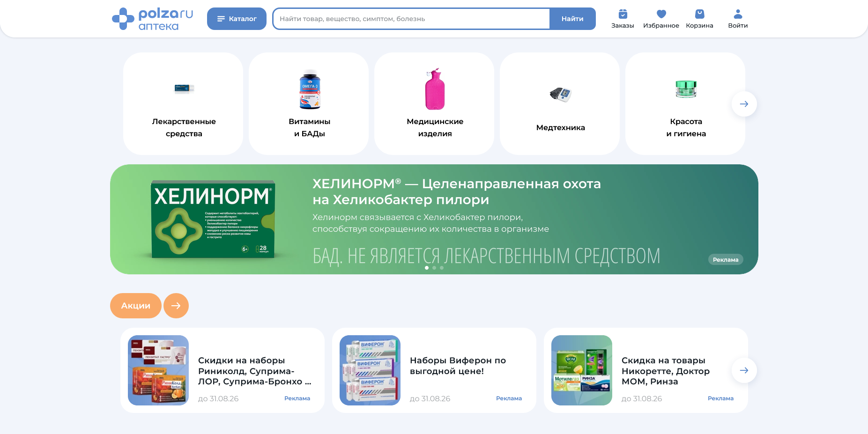
Task: Open Корзина shopping cart icon
Action: [699, 19]
